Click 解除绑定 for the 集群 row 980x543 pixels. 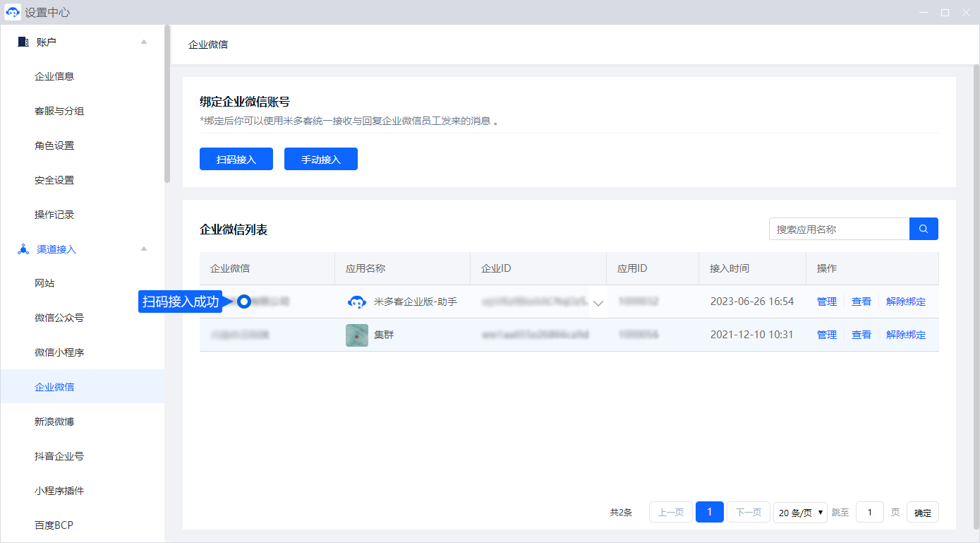click(x=905, y=335)
